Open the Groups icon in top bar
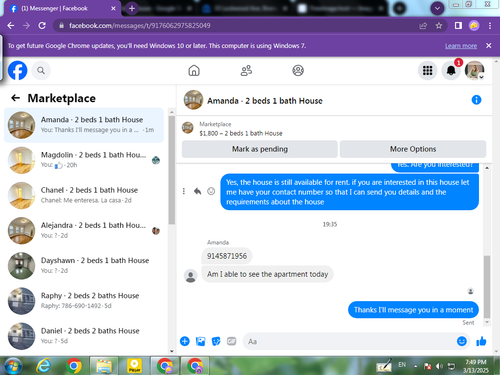The height and width of the screenshot is (375, 500). tap(298, 70)
